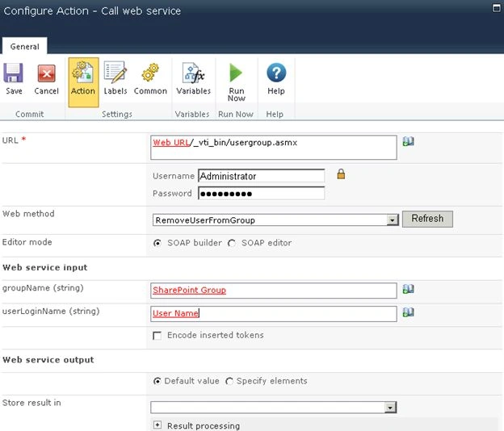504x431 pixels.
Task: Click the Cancel icon with red X
Action: click(47, 73)
